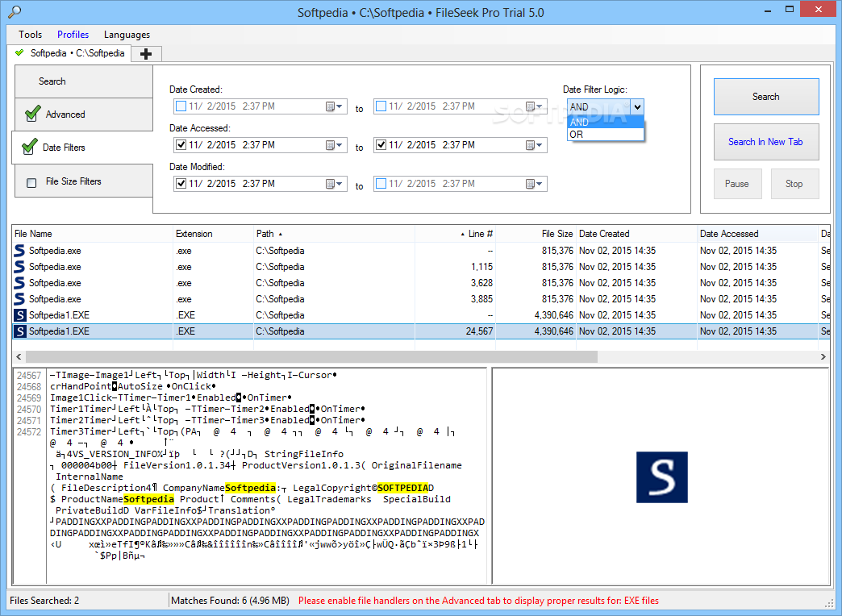Switch to the Advanced side tab
The height and width of the screenshot is (616, 842).
[84, 114]
